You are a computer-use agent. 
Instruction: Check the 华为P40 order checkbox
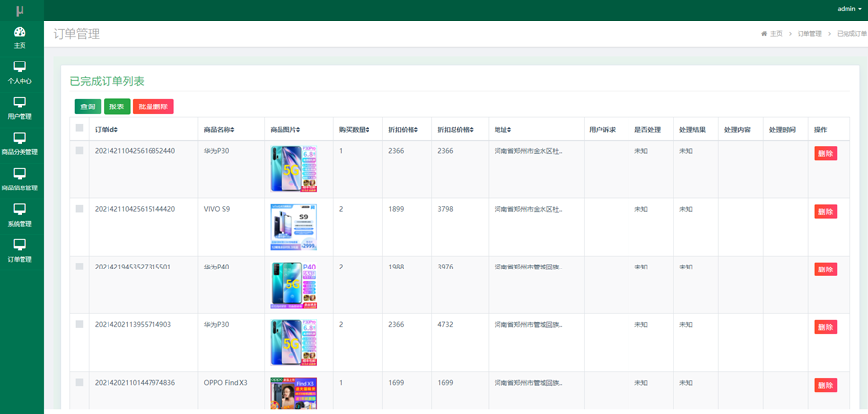click(x=80, y=267)
